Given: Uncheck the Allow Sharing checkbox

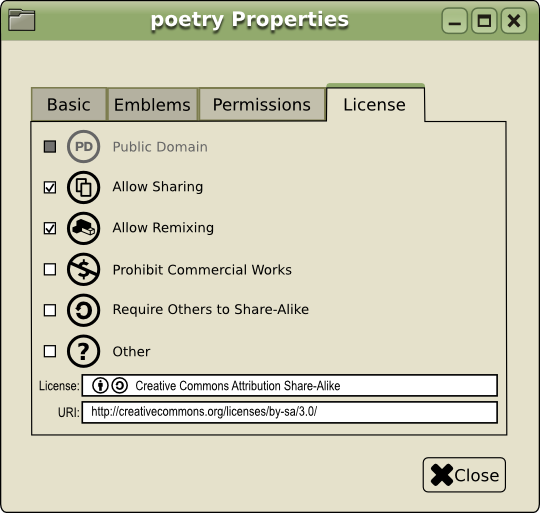Looking at the screenshot, I should pos(50,187).
